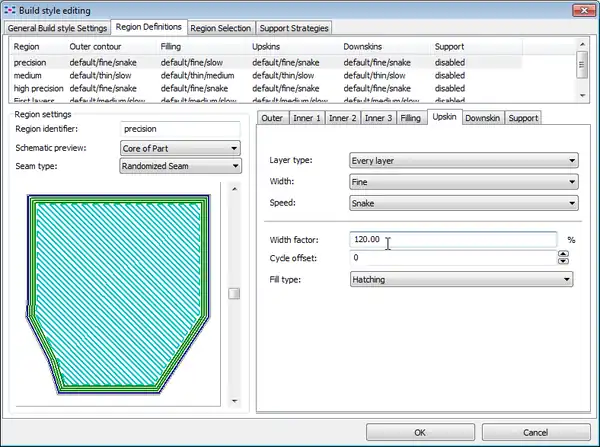The height and width of the screenshot is (447, 600).
Task: Select the Downskin parameter tab
Action: point(483,118)
